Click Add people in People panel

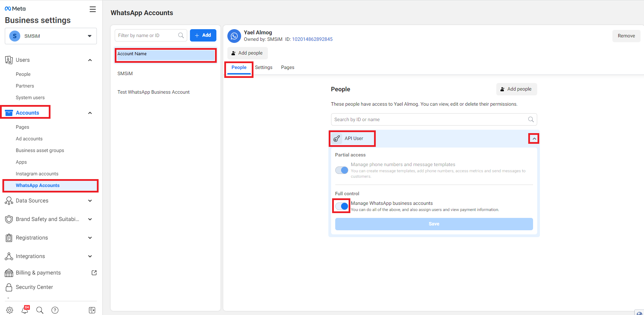pyautogui.click(x=516, y=89)
